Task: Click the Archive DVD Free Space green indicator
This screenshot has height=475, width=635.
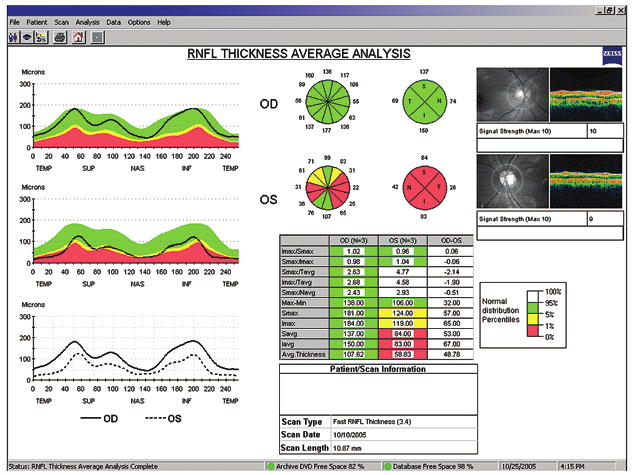Action: pyautogui.click(x=272, y=467)
